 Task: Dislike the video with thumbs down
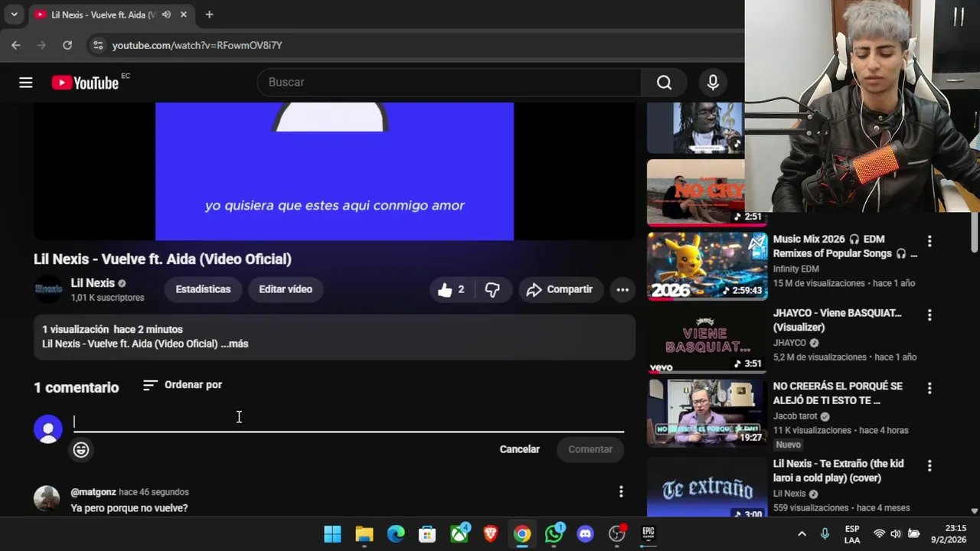(493, 289)
